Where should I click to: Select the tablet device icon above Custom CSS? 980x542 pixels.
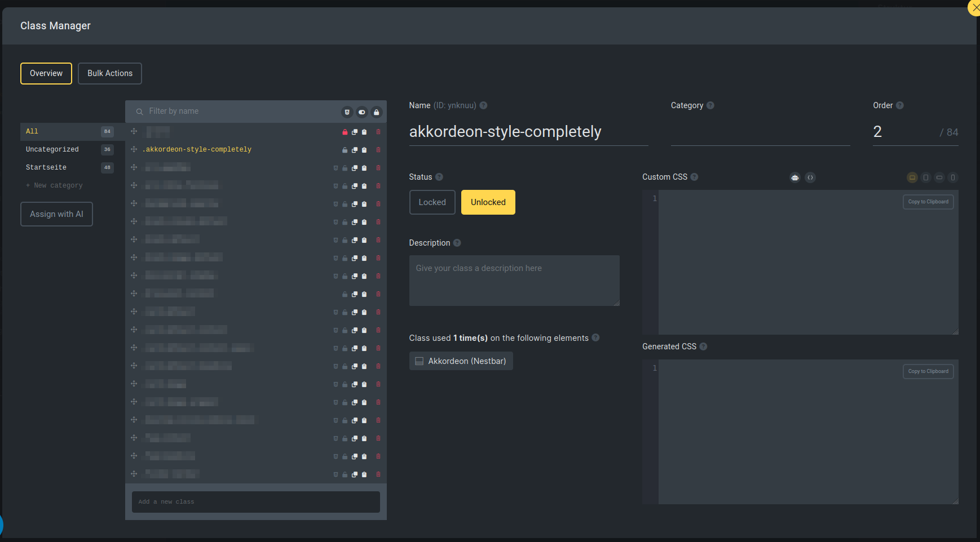click(x=925, y=177)
